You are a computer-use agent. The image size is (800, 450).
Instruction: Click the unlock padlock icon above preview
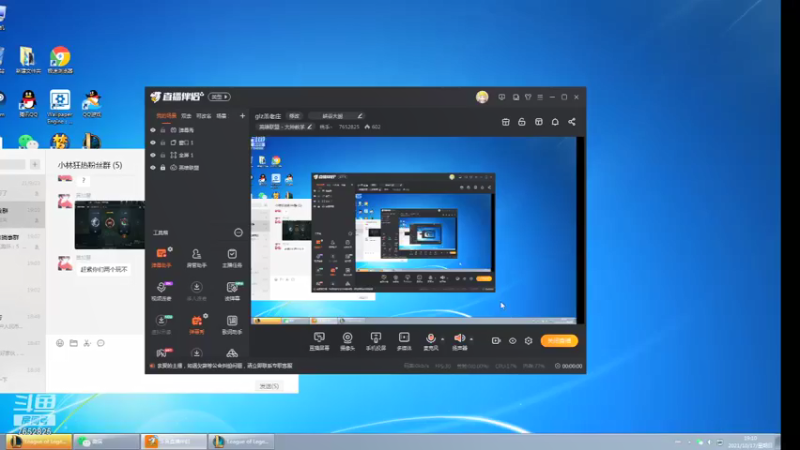(521, 122)
